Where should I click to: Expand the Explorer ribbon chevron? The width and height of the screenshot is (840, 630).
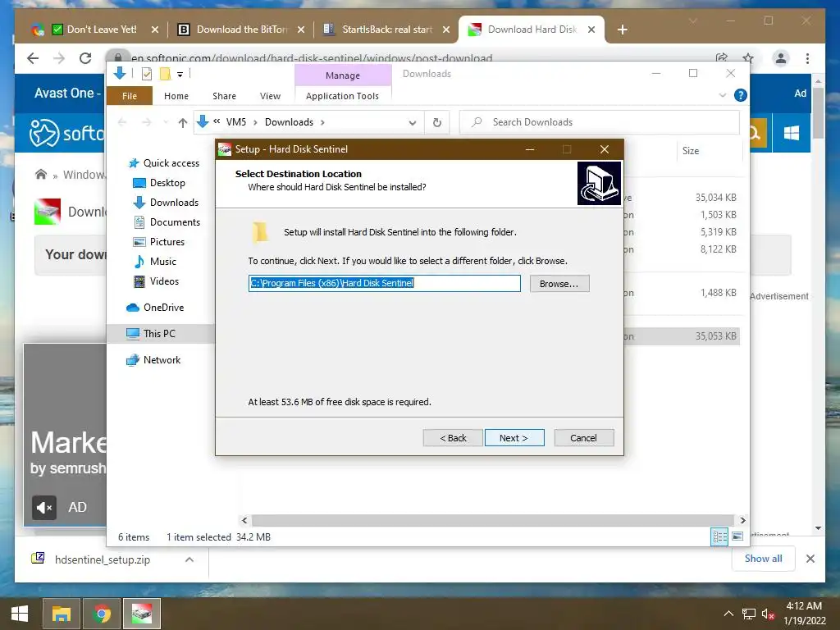[x=722, y=95]
